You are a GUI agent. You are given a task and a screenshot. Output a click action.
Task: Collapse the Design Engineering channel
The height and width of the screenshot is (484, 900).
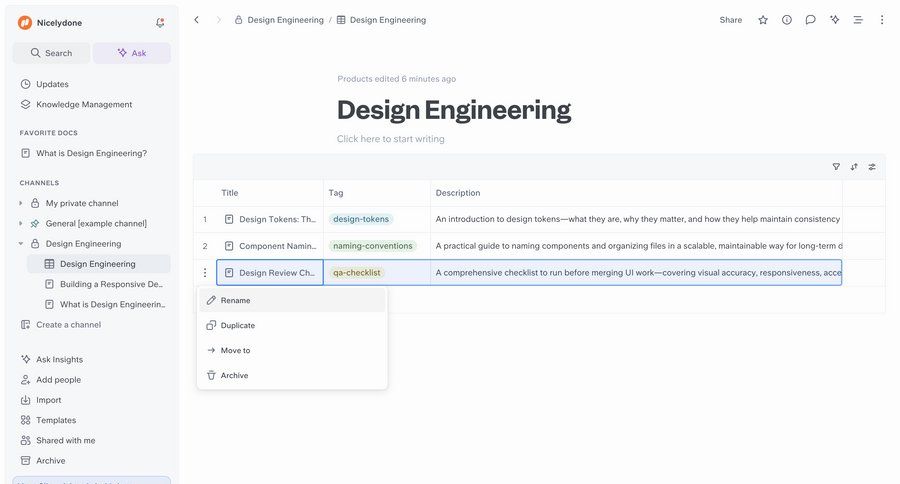(x=21, y=244)
